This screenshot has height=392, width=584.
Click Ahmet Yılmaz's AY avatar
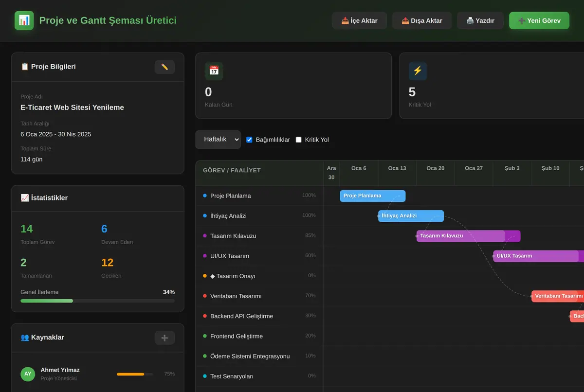tap(28, 374)
